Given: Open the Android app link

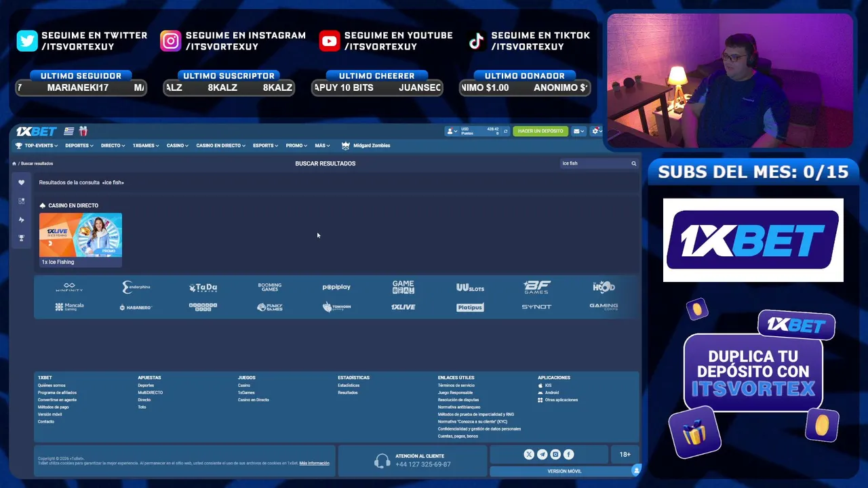Looking at the screenshot, I should pyautogui.click(x=549, y=393).
